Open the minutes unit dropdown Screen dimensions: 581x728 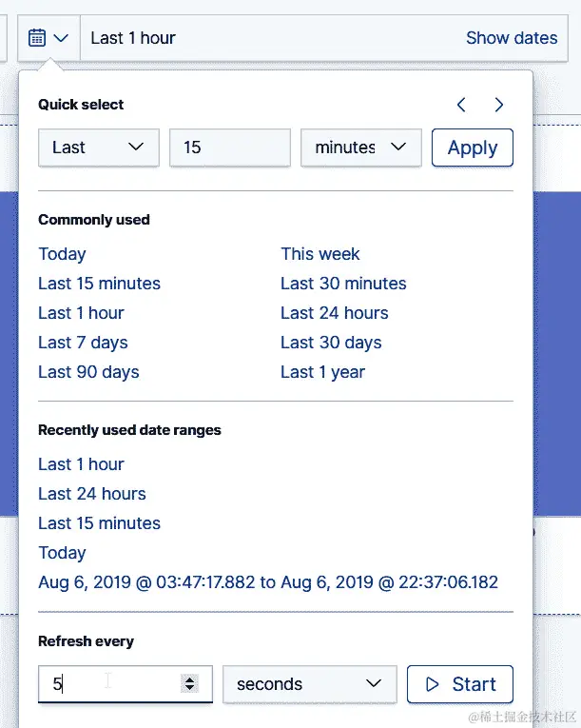click(x=361, y=148)
